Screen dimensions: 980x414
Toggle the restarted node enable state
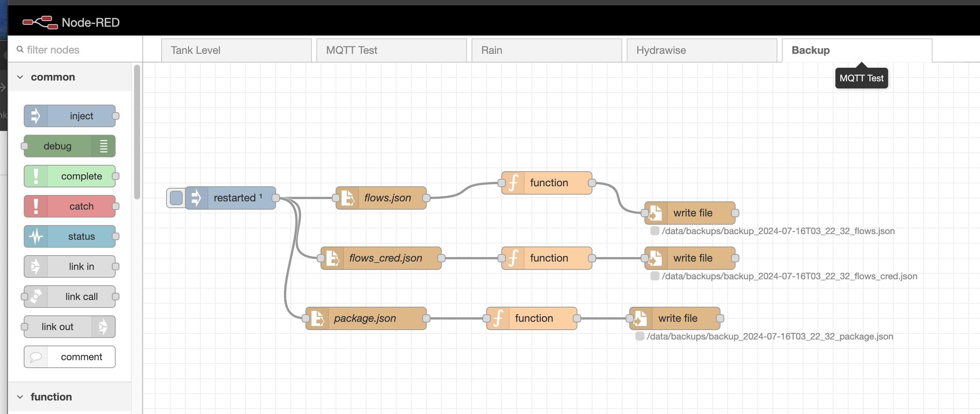(x=176, y=197)
